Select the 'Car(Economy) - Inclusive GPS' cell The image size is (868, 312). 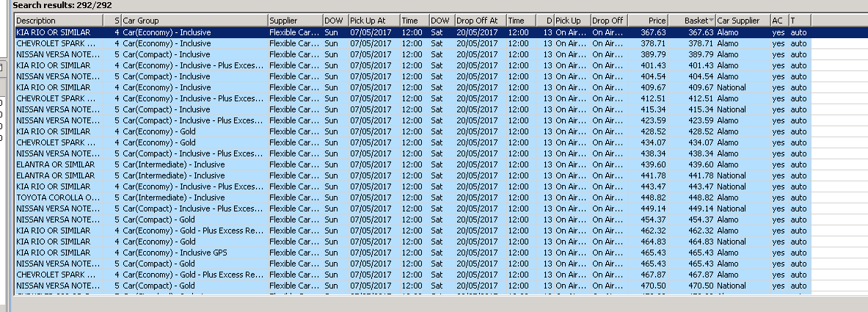(x=194, y=253)
